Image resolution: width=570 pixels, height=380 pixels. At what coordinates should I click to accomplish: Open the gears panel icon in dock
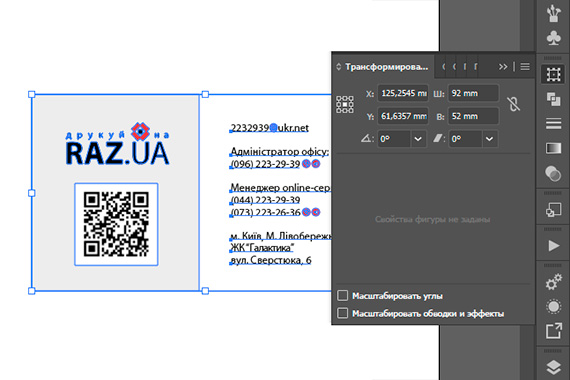click(x=553, y=282)
